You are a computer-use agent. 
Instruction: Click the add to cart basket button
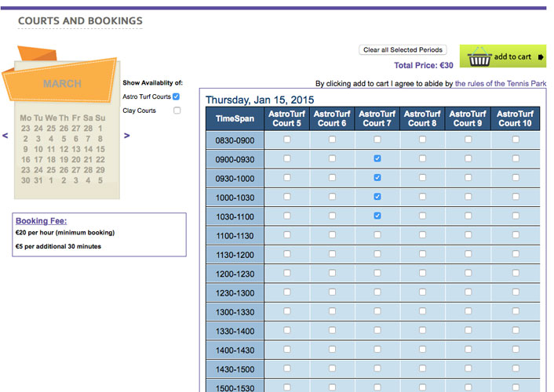pyautogui.click(x=503, y=56)
